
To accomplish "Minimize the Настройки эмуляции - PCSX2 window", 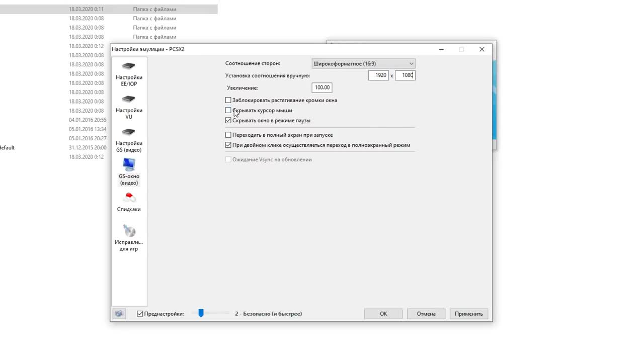I will coord(441,49).
